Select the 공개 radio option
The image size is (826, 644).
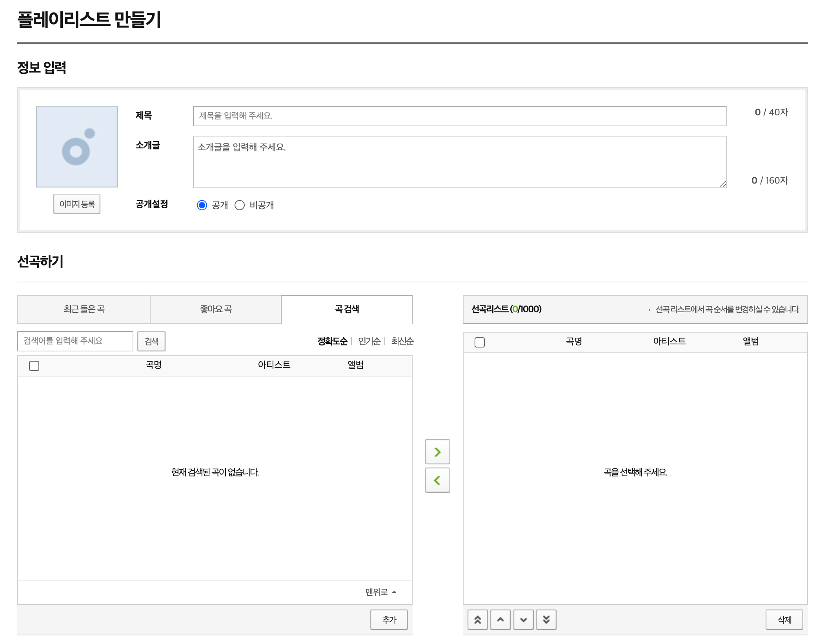pyautogui.click(x=202, y=205)
